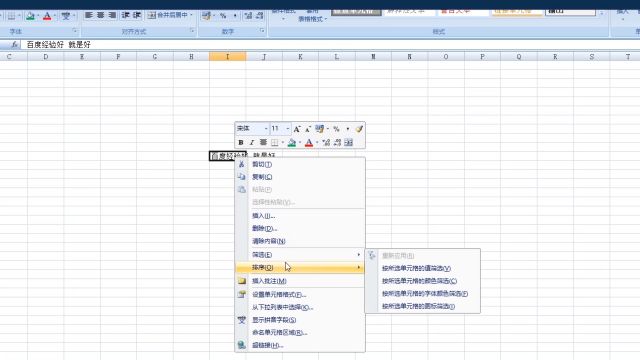Increase decimal places in mini toolbar
Viewport: 640px width, 360px height.
pos(326,142)
